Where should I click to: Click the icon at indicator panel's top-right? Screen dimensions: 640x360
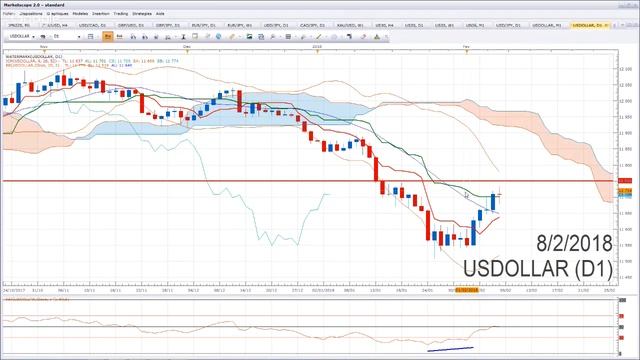click(x=622, y=300)
